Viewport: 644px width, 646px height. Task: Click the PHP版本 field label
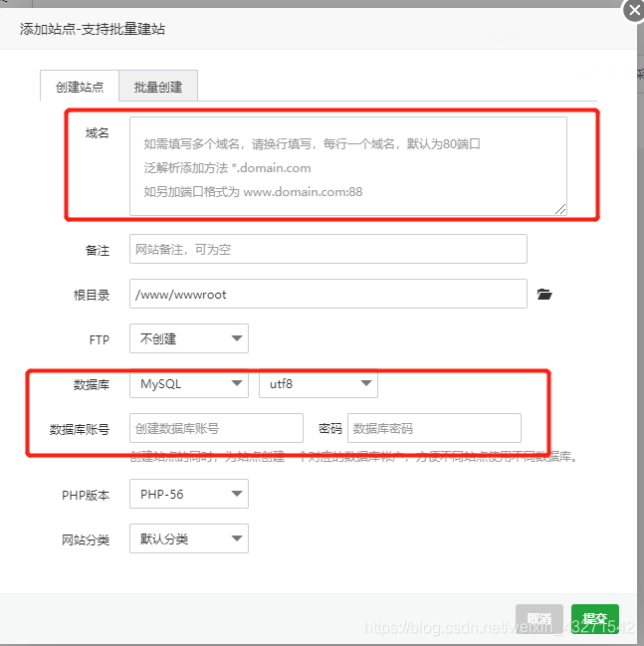click(x=86, y=495)
